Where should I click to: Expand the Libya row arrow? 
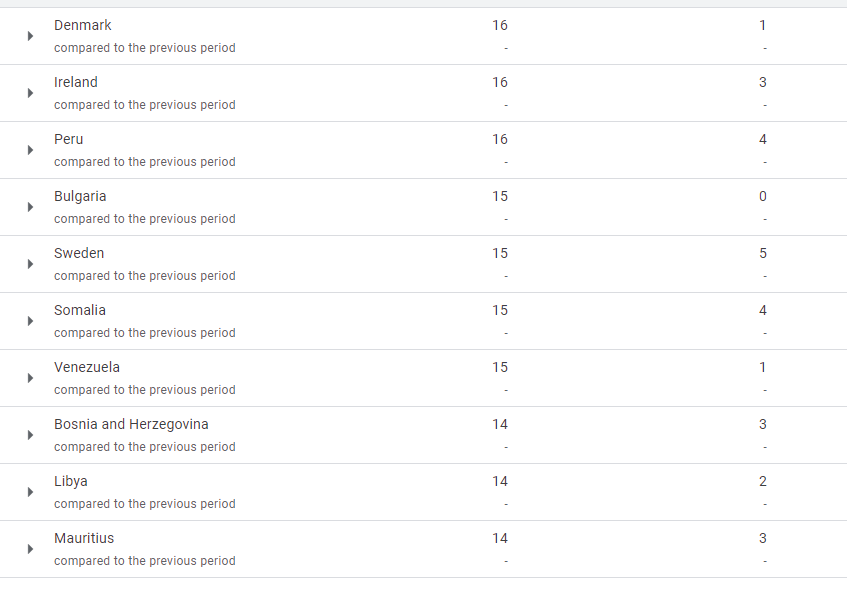pos(30,492)
